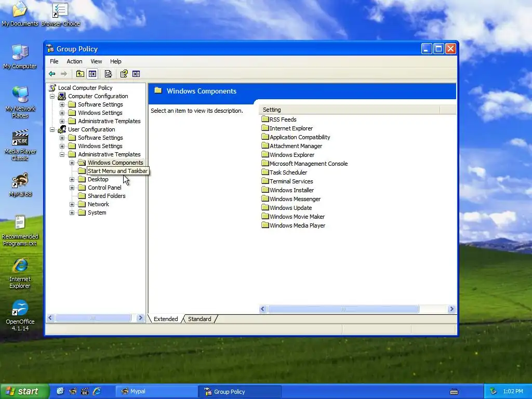Screen dimensions: 532x399
Task: Select the Windows Messenger folder
Action: click(291, 199)
